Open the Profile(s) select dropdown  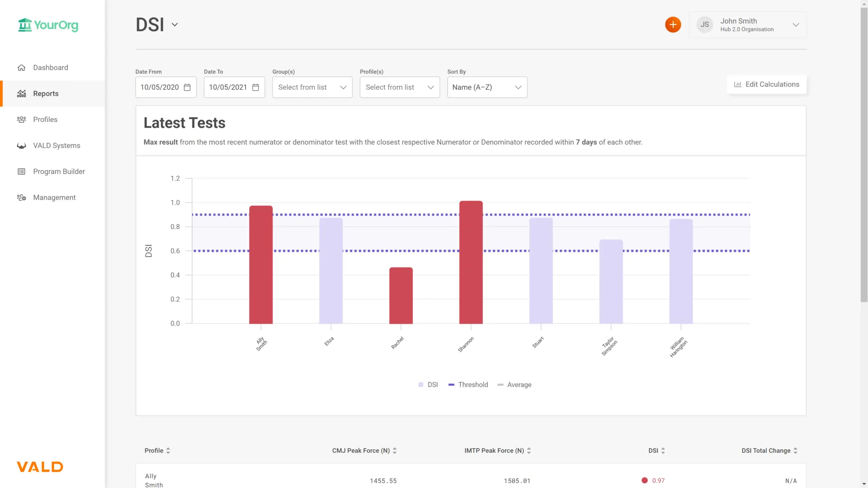click(x=399, y=87)
